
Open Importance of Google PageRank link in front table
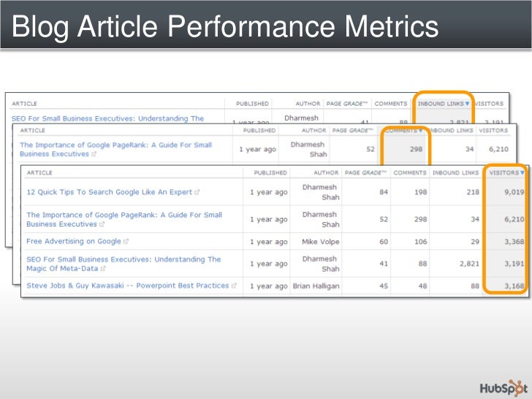click(x=124, y=219)
